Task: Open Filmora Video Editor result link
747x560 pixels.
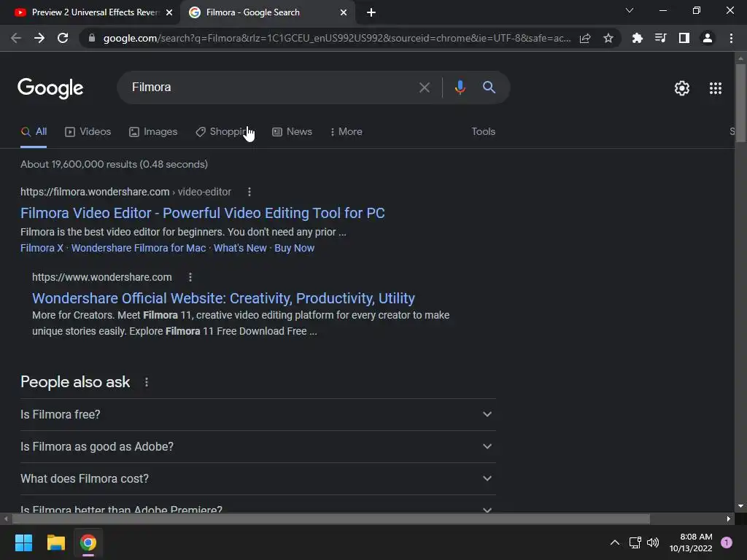Action: pyautogui.click(x=203, y=213)
